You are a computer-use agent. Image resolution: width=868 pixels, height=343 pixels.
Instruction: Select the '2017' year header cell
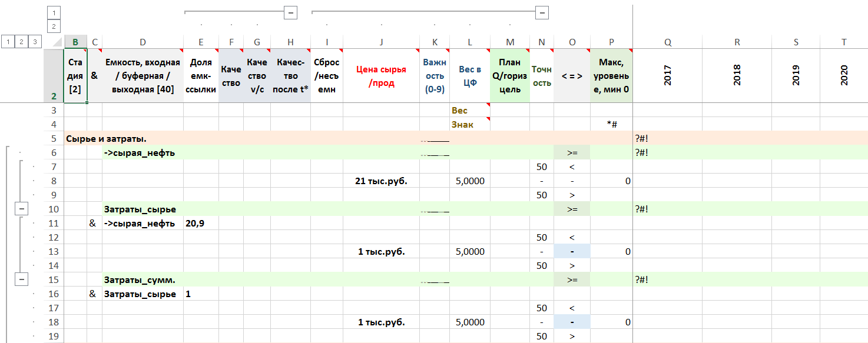pyautogui.click(x=667, y=76)
